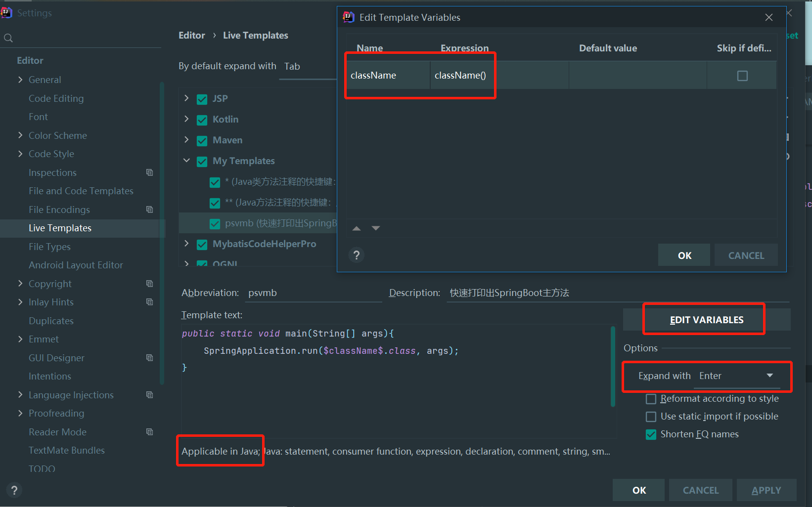
Task: Click the Description input field
Action: click(618, 293)
